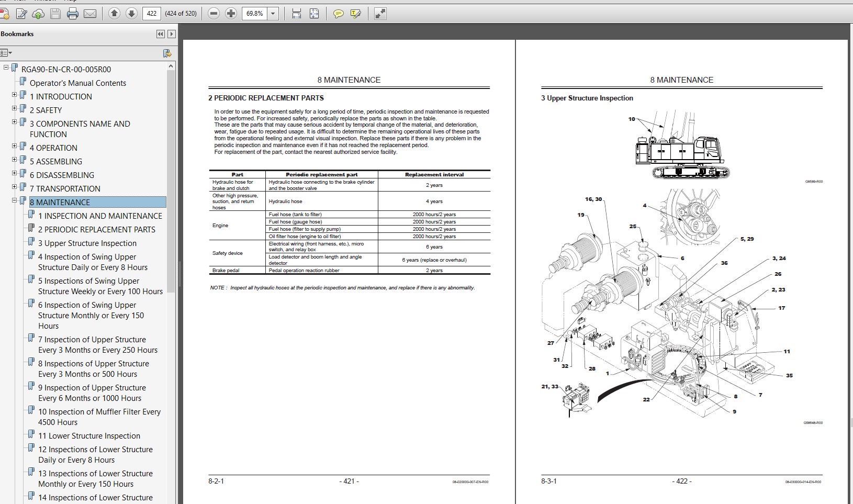Open 11 Lower Structure Inspection bookmark
Screen dimensions: 853x504
89,435
